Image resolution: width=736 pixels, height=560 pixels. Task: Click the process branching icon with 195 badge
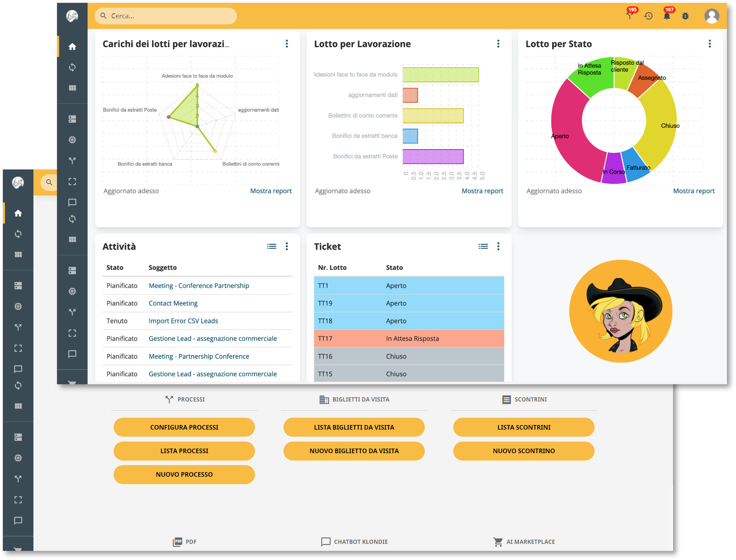[x=630, y=16]
